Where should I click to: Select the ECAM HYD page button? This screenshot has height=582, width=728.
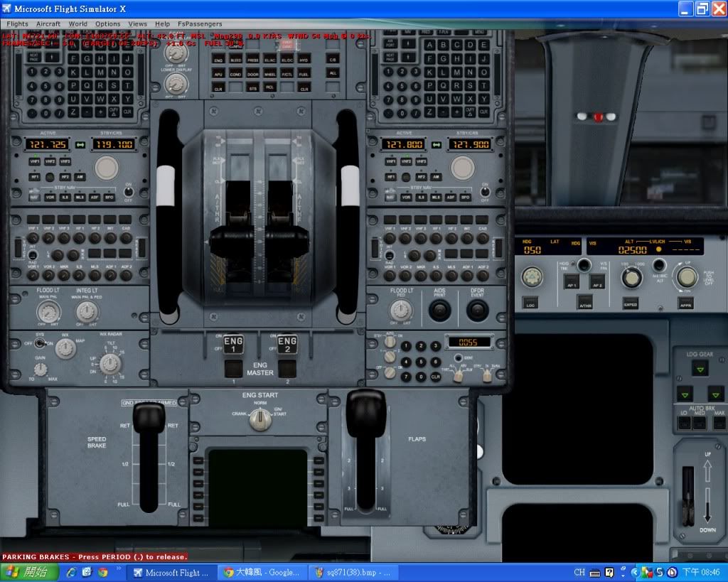(x=304, y=60)
